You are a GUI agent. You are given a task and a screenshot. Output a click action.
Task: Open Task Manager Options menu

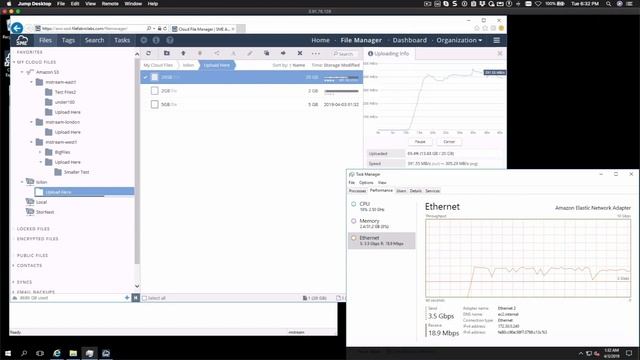point(366,183)
